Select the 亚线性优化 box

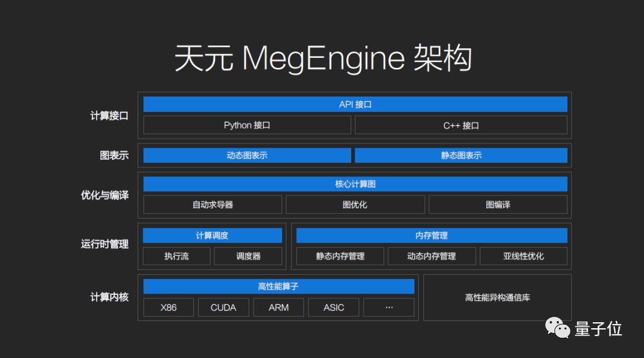[523, 256]
